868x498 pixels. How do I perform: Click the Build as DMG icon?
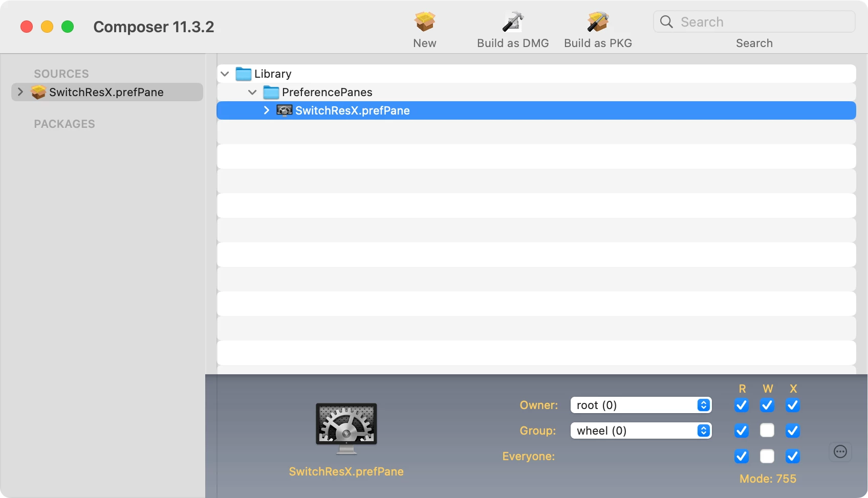513,21
